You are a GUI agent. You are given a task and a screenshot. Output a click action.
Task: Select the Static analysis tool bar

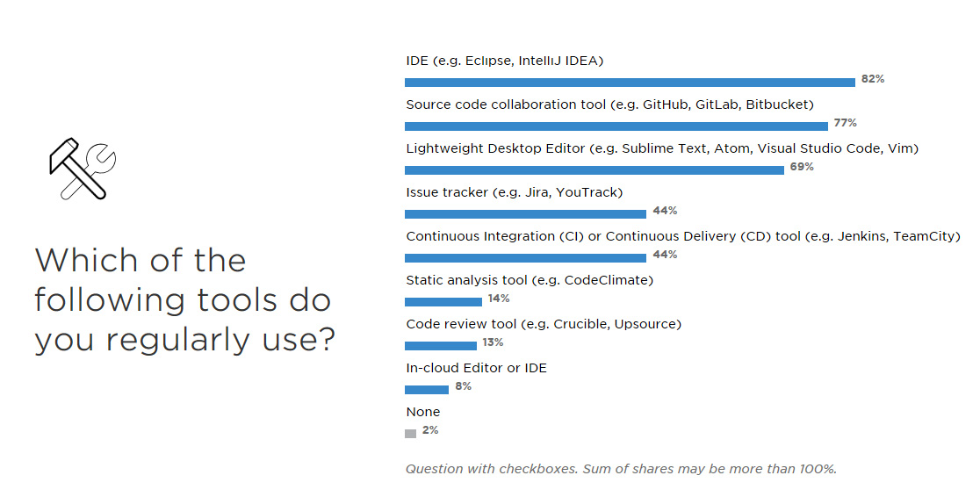(443, 302)
